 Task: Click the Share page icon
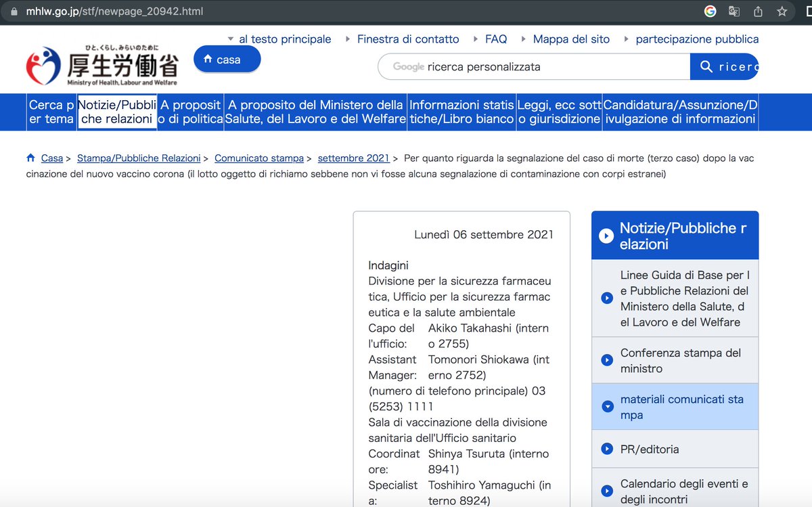click(758, 12)
